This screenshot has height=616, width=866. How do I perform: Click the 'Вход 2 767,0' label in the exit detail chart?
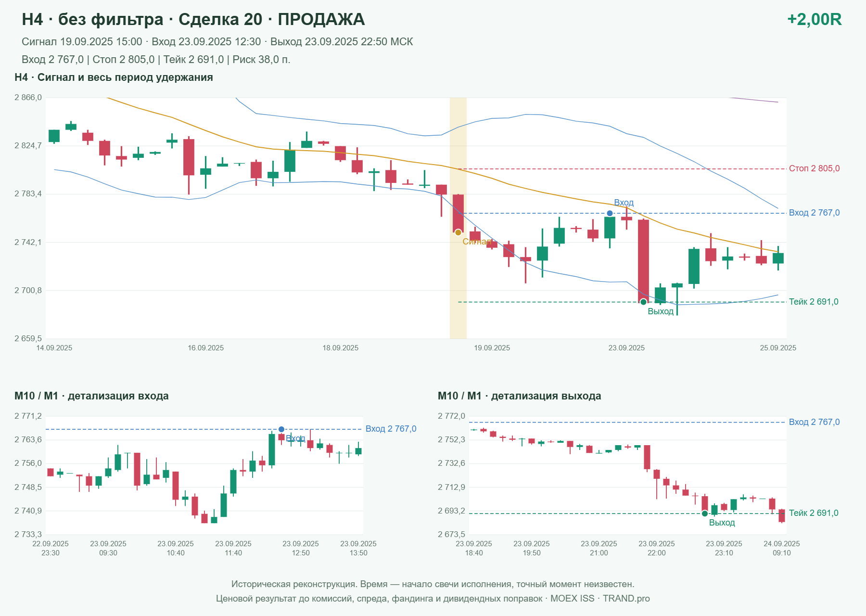tap(814, 422)
